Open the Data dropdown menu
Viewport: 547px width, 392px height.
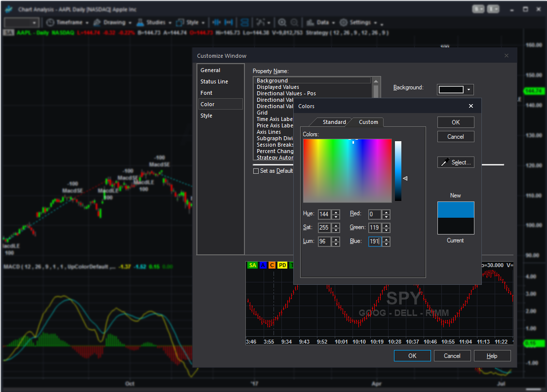point(321,22)
